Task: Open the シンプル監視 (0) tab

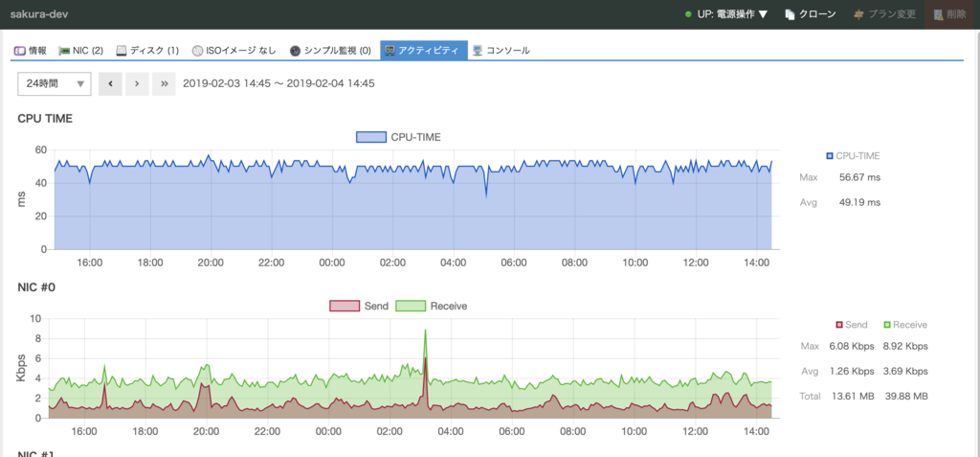Action: click(330, 51)
